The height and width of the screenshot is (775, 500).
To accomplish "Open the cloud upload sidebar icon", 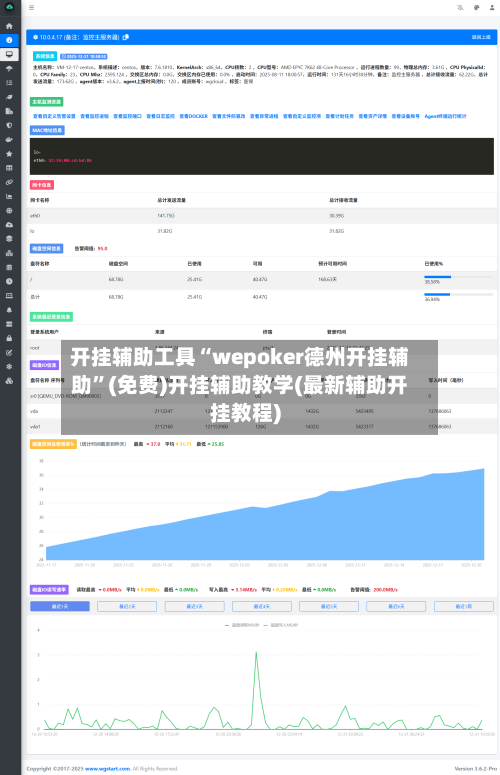I will (9, 225).
